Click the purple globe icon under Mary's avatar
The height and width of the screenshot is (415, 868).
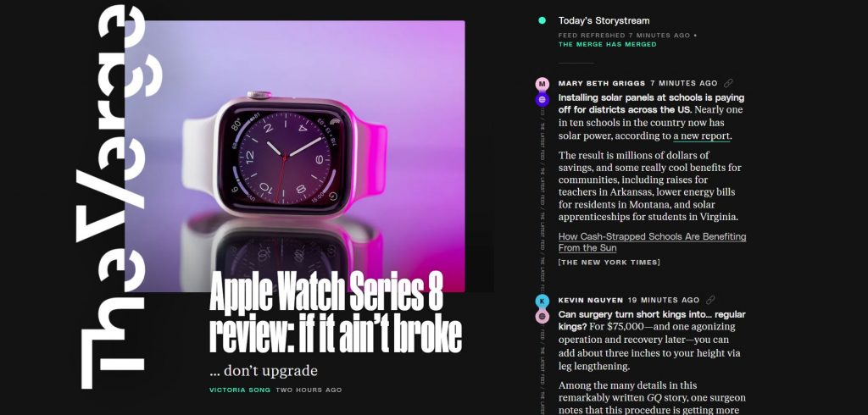coord(542,100)
